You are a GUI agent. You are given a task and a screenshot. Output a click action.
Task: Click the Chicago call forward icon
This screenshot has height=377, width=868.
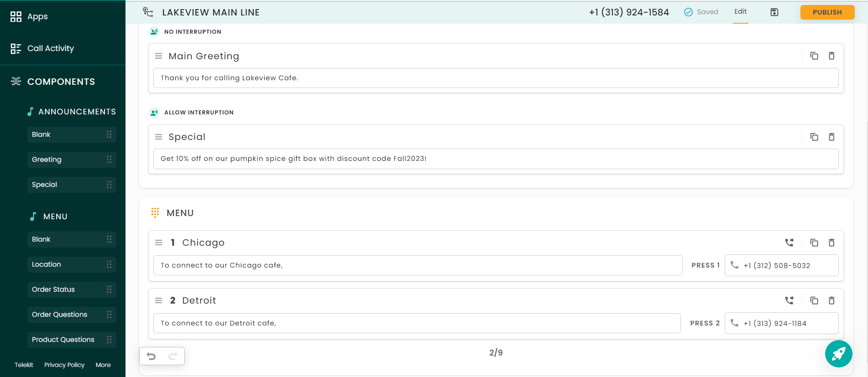[790, 243]
